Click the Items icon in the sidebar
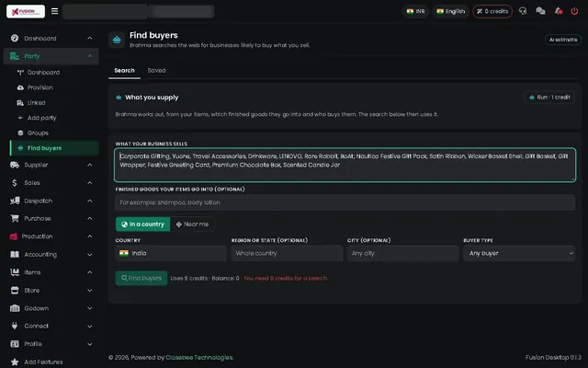588x368 pixels. pyautogui.click(x=15, y=272)
